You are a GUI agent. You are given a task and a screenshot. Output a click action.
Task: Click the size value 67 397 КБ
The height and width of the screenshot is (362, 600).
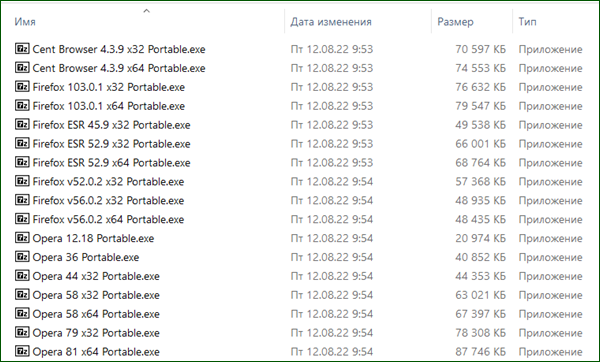481,314
